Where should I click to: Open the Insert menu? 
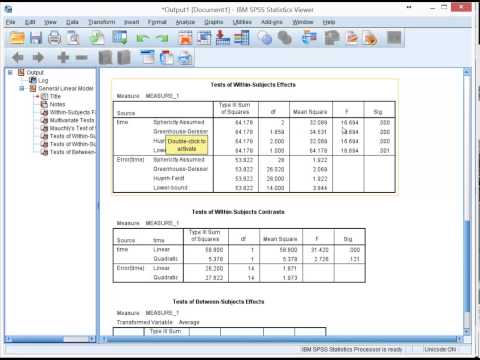(132, 22)
